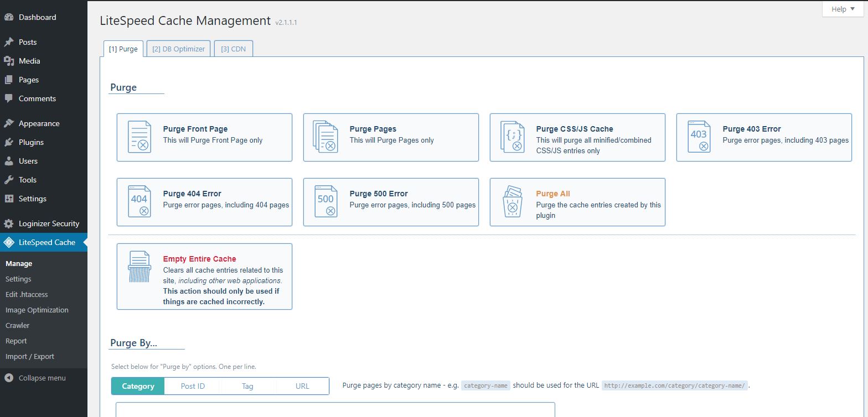
Task: Switch to the [2] DB Optimizer tab
Action: coord(178,49)
